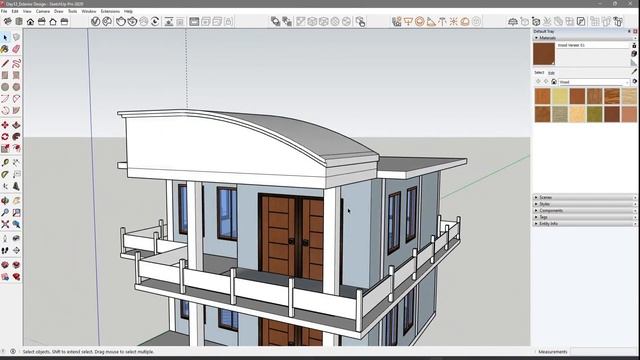Viewport: 640px width, 360px height.
Task: Activate the Move tool
Action: pyautogui.click(x=5, y=125)
